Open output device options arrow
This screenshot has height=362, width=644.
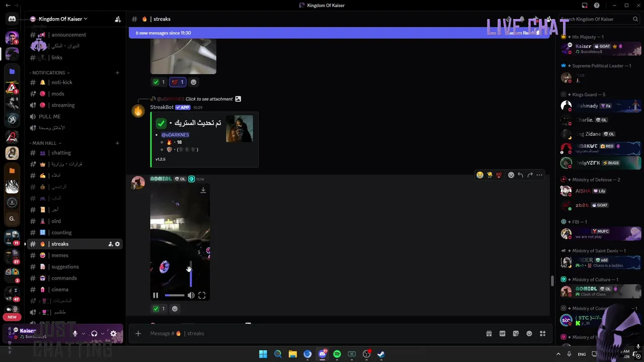pyautogui.click(x=103, y=333)
